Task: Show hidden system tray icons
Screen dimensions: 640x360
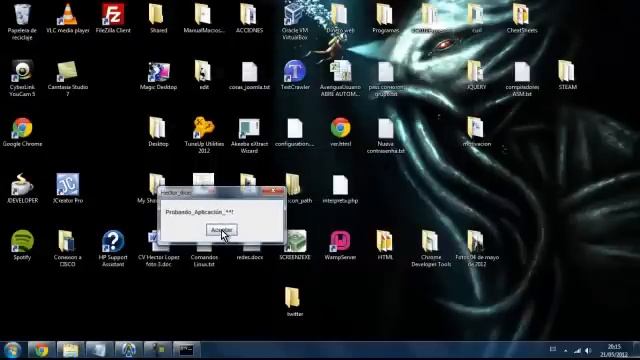Action: tap(565, 350)
